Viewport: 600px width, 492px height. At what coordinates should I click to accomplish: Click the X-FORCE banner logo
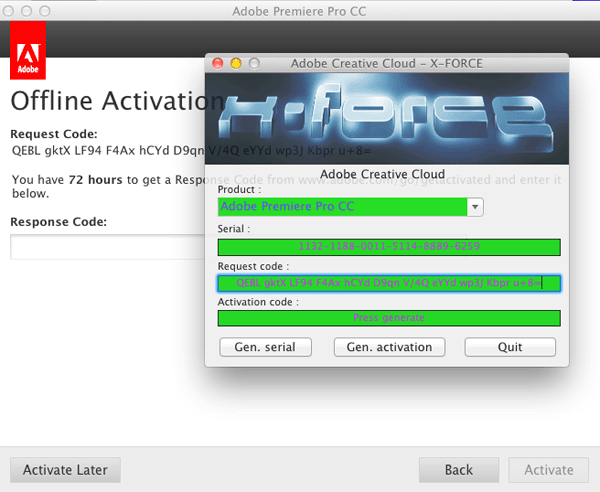[x=387, y=119]
